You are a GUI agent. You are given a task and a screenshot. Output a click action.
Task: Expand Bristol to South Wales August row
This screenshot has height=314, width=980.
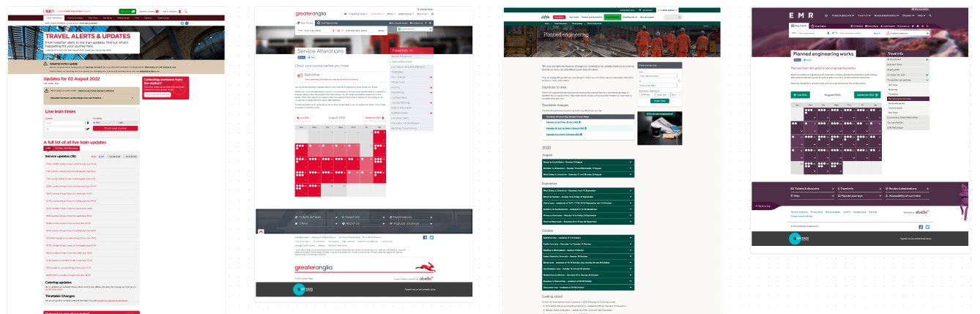click(588, 162)
